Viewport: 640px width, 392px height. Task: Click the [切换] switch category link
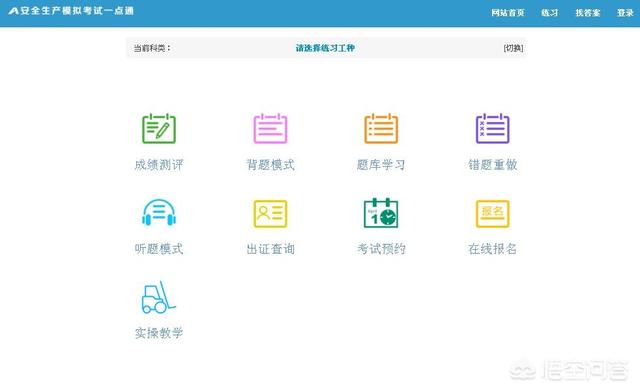[x=513, y=48]
